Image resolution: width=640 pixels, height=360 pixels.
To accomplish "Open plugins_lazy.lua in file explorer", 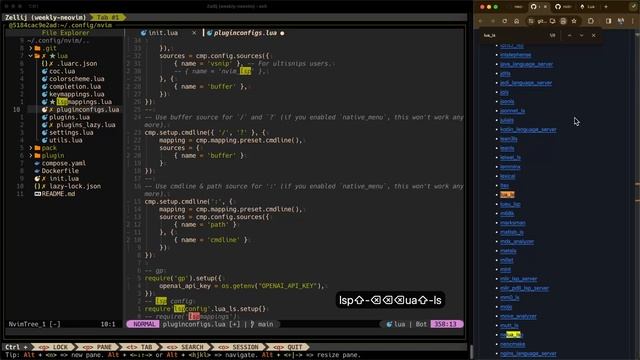I will click(86, 125).
